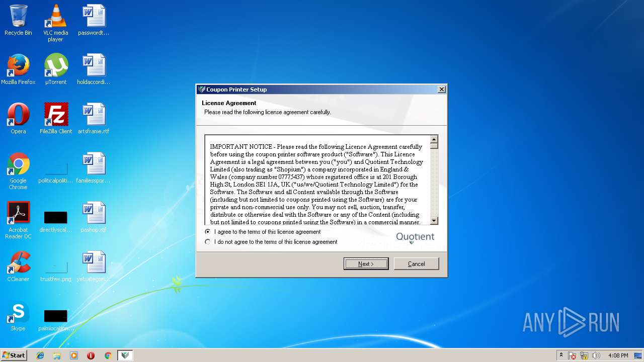Open Windows Media Player in taskbar

coord(74,355)
